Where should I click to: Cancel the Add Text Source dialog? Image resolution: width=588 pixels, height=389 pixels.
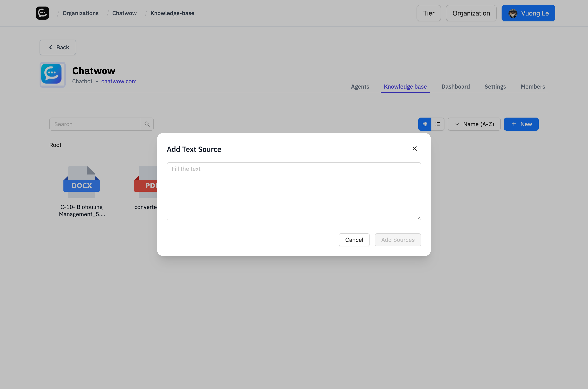click(x=354, y=240)
